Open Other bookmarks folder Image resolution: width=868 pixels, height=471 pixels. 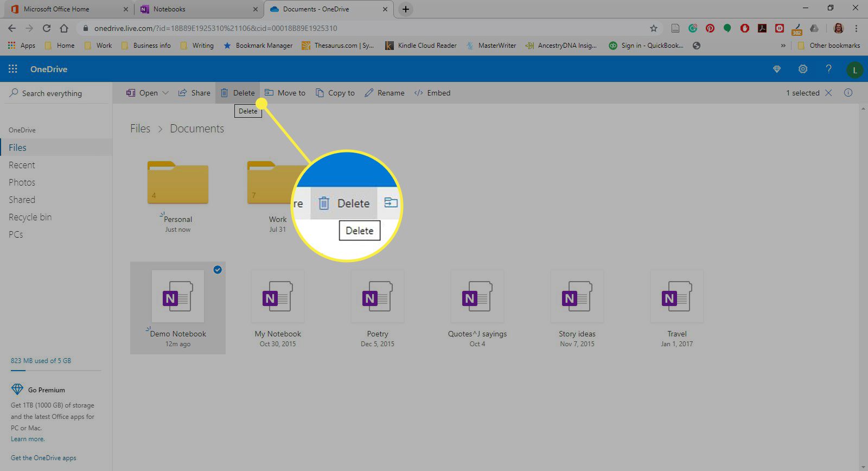click(x=829, y=46)
